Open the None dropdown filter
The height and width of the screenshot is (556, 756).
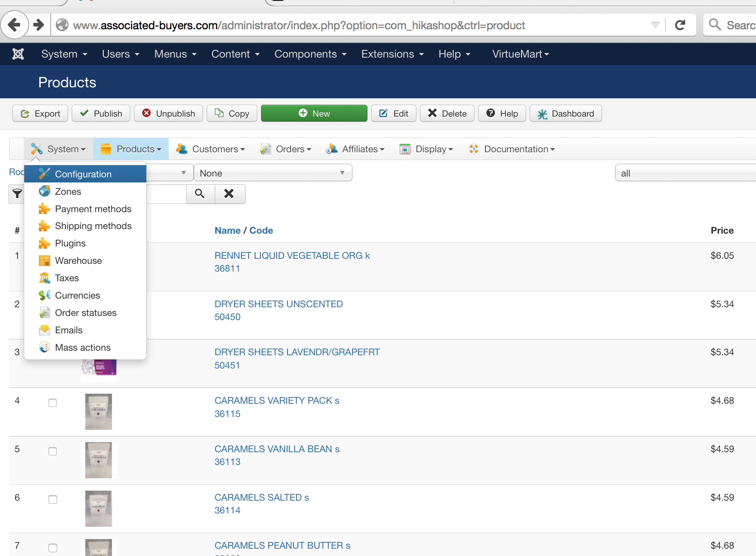click(272, 173)
